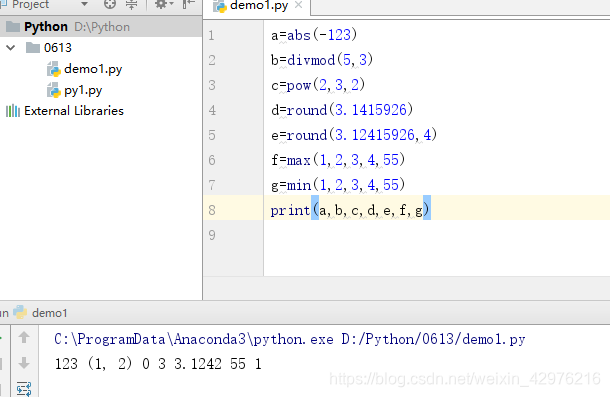Screen dimensions: 610x397
Task: Collapse the 0613 folder chevron
Action: click(x=11, y=48)
